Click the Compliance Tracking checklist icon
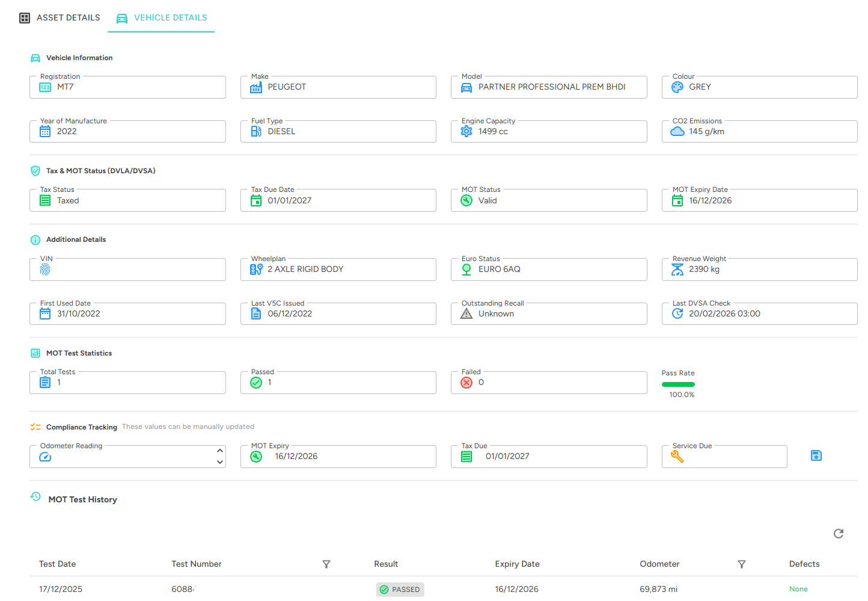 pos(35,427)
